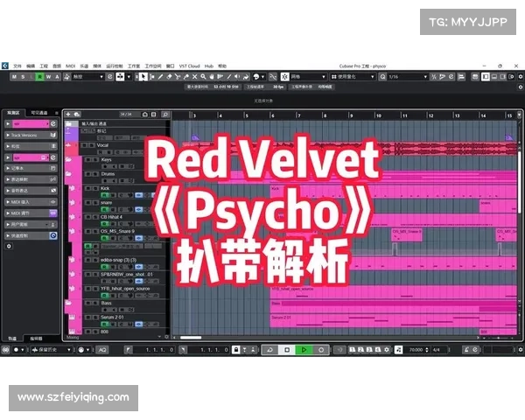Click the transport Stop button
The image size is (525, 420).
pyautogui.click(x=287, y=350)
